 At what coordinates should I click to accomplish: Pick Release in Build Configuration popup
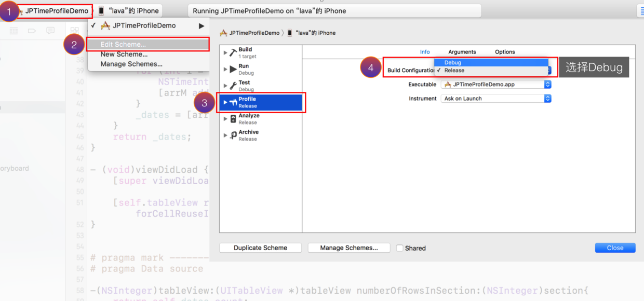tap(491, 71)
